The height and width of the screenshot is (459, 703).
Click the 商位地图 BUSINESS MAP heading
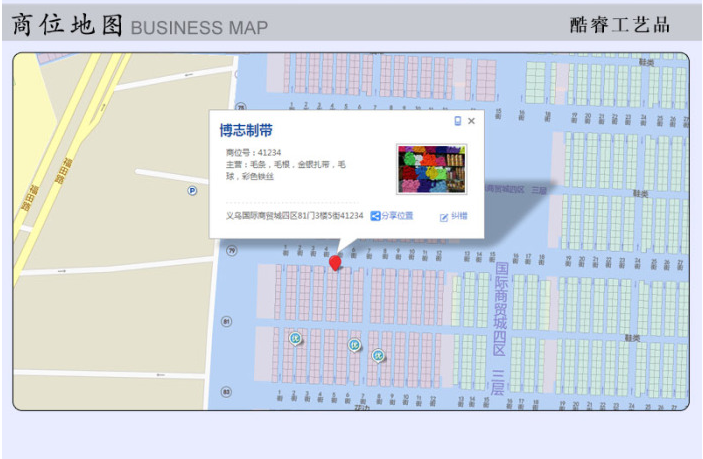[x=140, y=26]
